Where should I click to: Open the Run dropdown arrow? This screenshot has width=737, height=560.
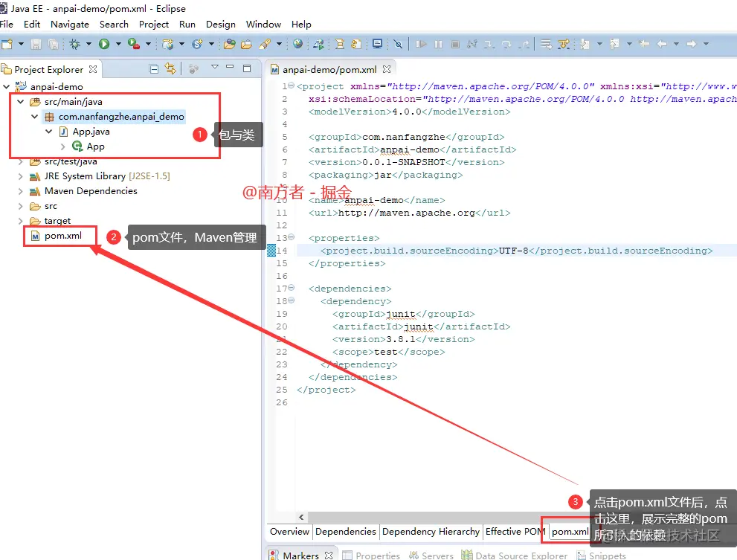(x=118, y=44)
